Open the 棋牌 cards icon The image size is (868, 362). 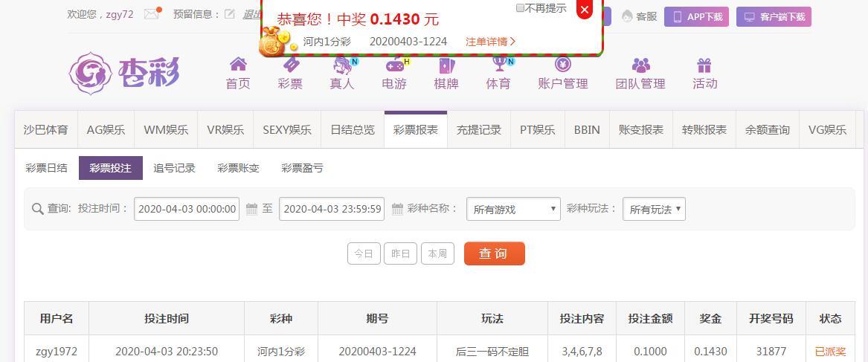tap(446, 65)
